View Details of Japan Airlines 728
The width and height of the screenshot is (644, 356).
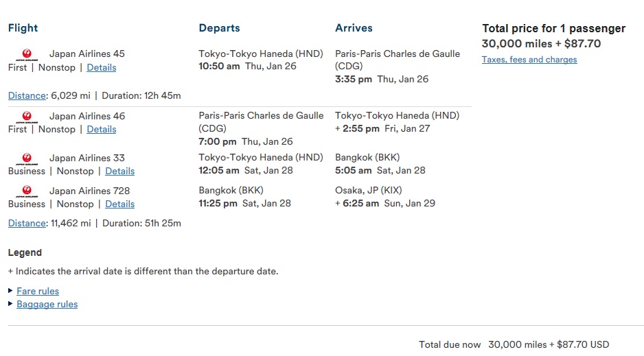(120, 204)
